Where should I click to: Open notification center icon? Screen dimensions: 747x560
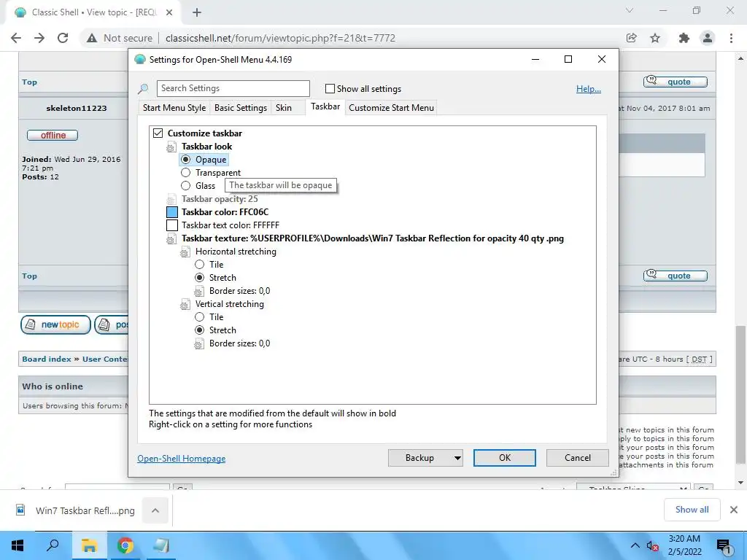point(724,546)
